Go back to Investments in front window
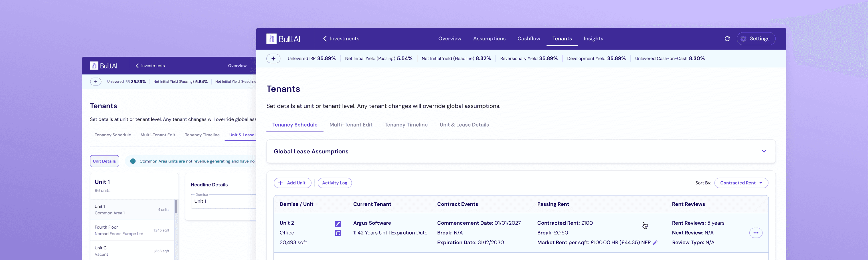The width and height of the screenshot is (868, 260). (341, 39)
